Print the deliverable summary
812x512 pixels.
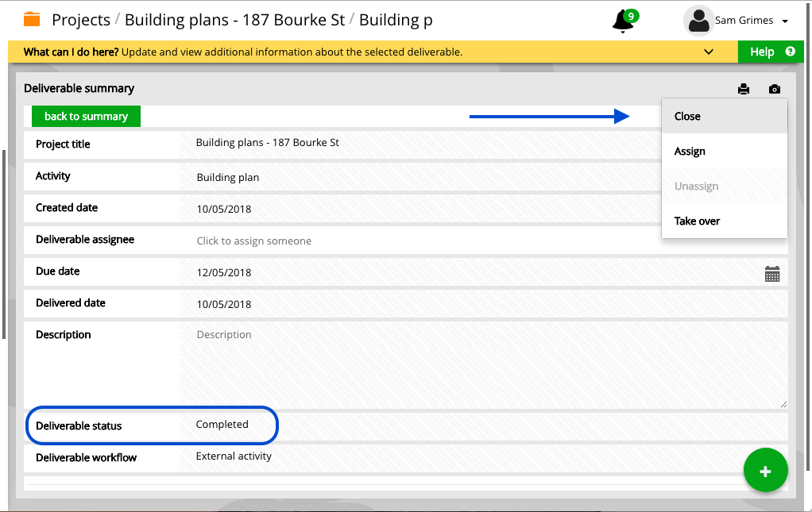(744, 89)
